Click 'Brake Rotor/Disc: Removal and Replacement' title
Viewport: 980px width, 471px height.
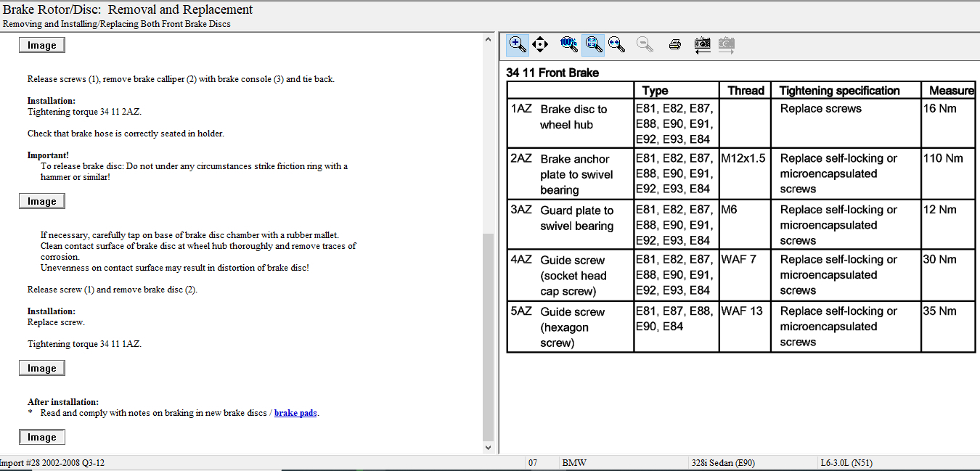click(128, 9)
